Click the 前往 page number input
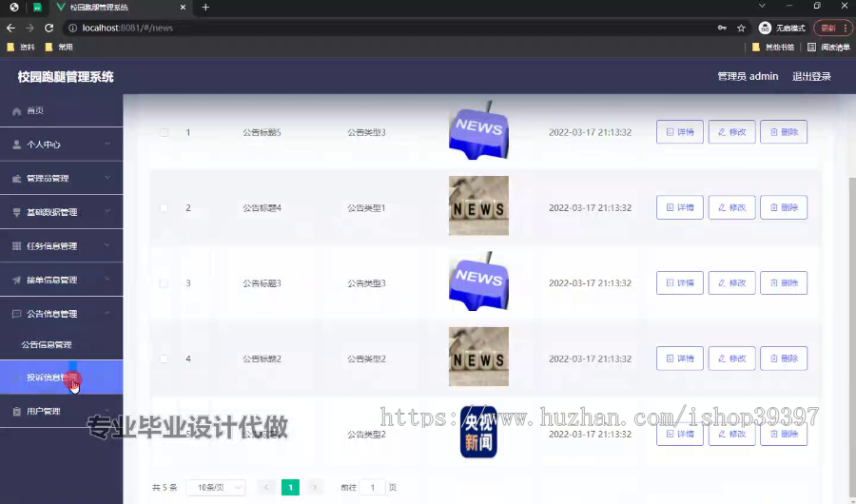 373,487
